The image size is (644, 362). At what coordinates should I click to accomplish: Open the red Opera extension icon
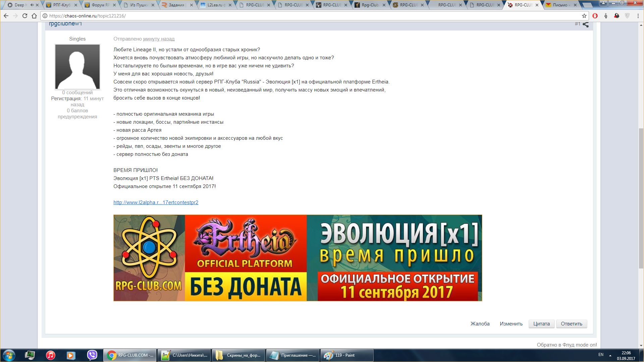click(595, 16)
